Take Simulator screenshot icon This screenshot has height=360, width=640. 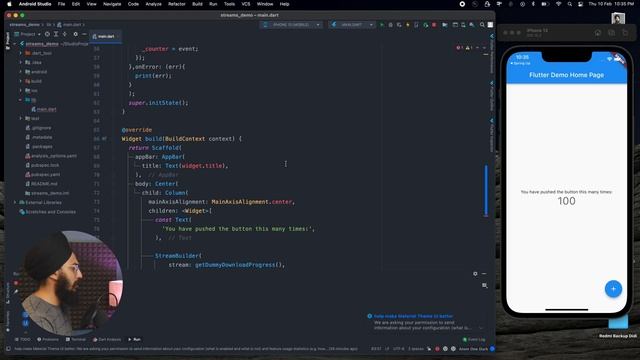(x=611, y=33)
